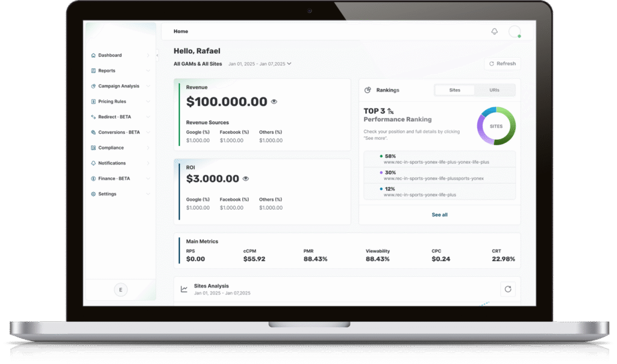Open the See all rankings link
Image resolution: width=617 pixels, height=364 pixels.
click(x=439, y=215)
